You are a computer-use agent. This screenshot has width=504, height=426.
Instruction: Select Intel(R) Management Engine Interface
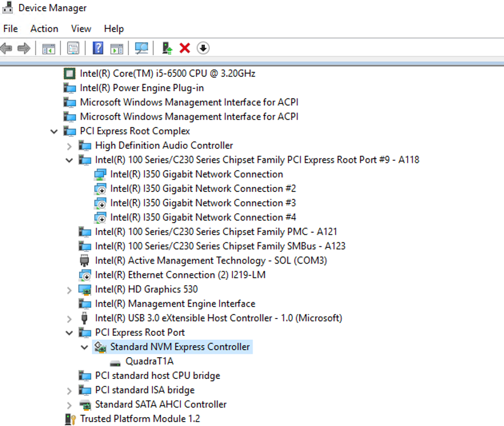coord(175,303)
